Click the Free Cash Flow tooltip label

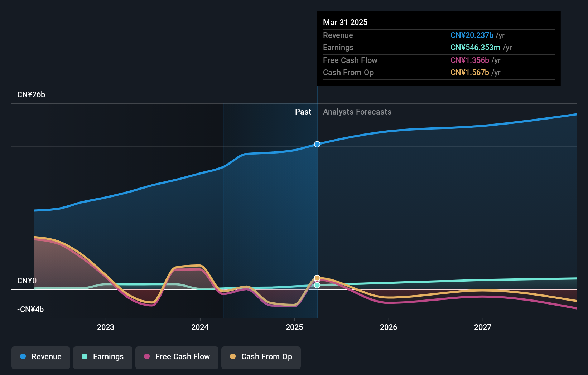tap(350, 60)
